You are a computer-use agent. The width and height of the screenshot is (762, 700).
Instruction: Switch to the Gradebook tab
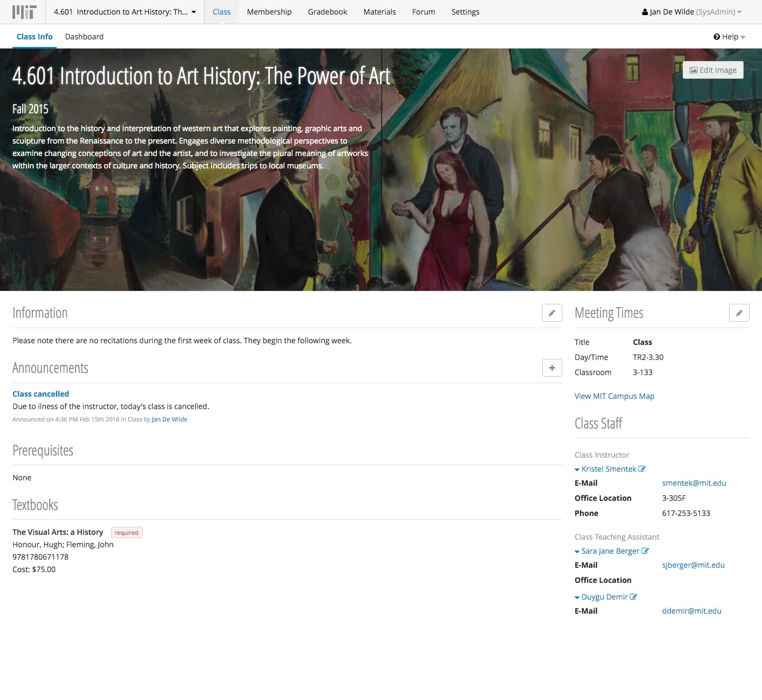coord(327,12)
